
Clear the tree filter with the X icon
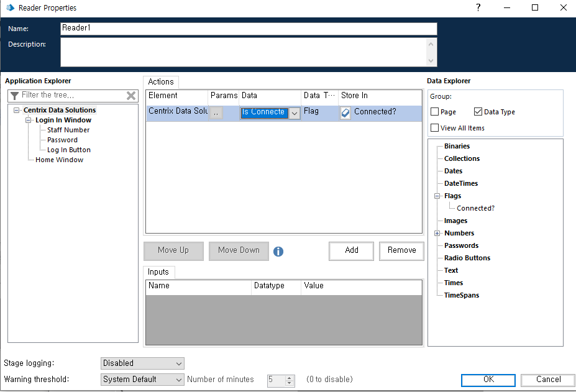pos(130,96)
